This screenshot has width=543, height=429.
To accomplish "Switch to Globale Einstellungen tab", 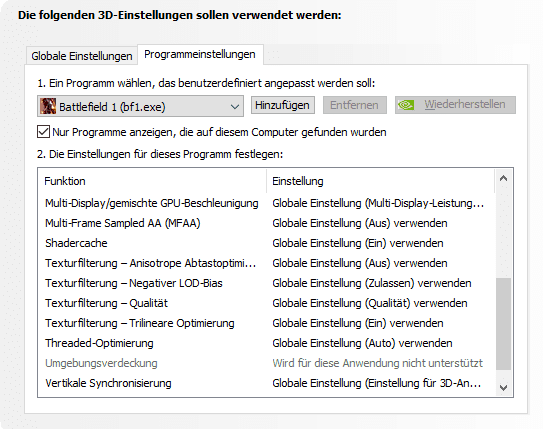I will point(82,56).
